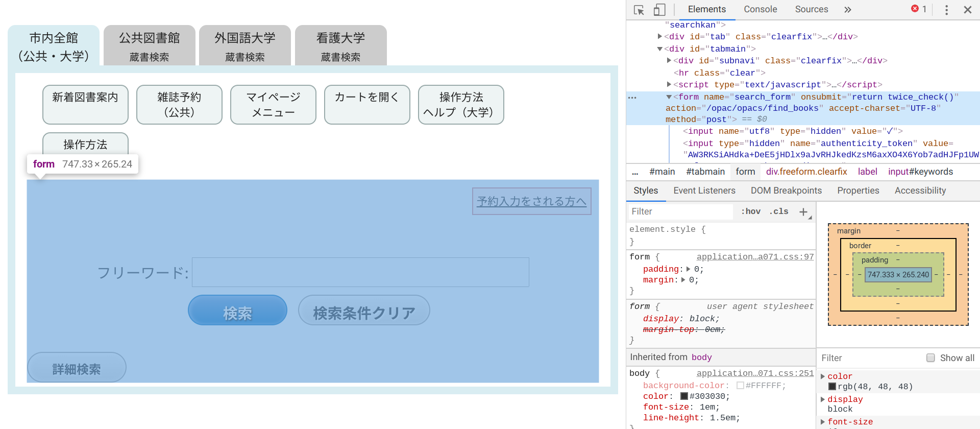Screen dimensions: 980x429
Task: Expand the computed color property
Action: 822,376
